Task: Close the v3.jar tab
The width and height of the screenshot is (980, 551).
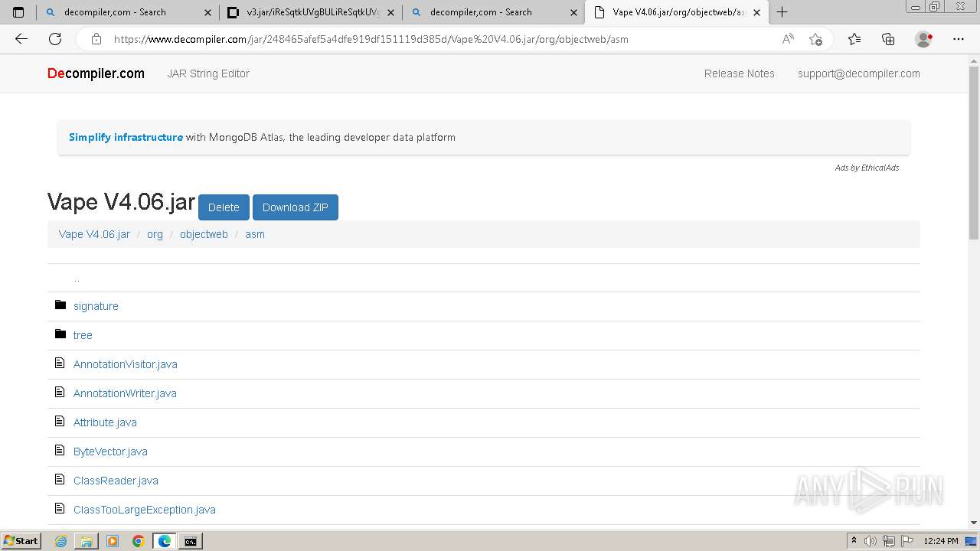Action: click(x=390, y=12)
